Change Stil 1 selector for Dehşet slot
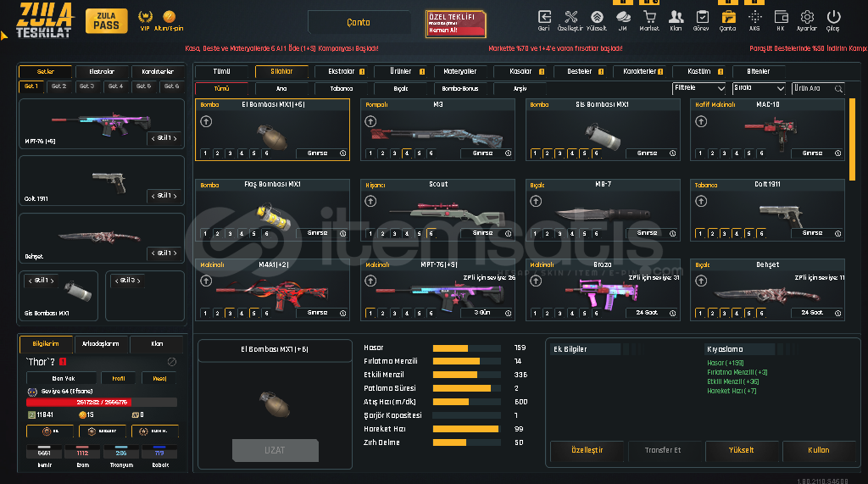The height and width of the screenshot is (484, 868). pos(164,253)
